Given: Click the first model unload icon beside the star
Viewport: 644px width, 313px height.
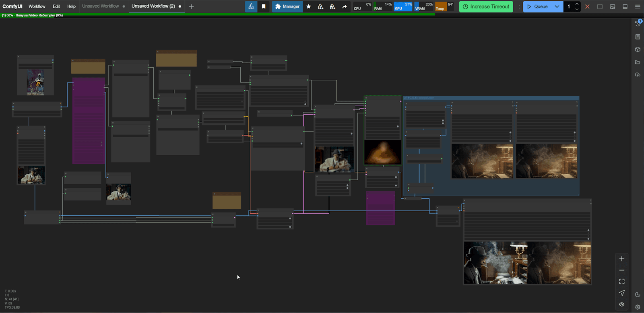Looking at the screenshot, I should [320, 6].
